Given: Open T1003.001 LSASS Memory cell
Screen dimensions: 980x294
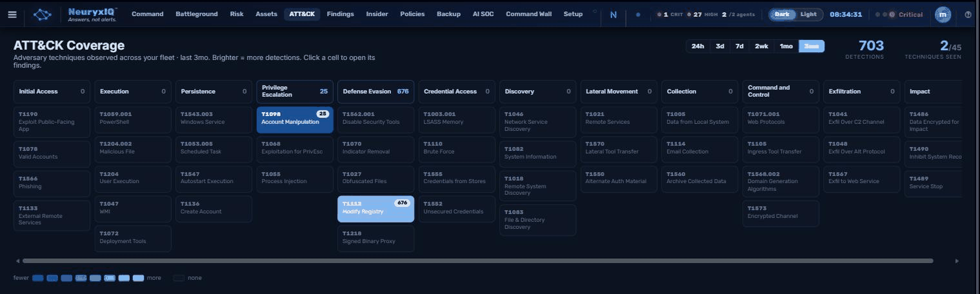Looking at the screenshot, I should [x=457, y=120].
